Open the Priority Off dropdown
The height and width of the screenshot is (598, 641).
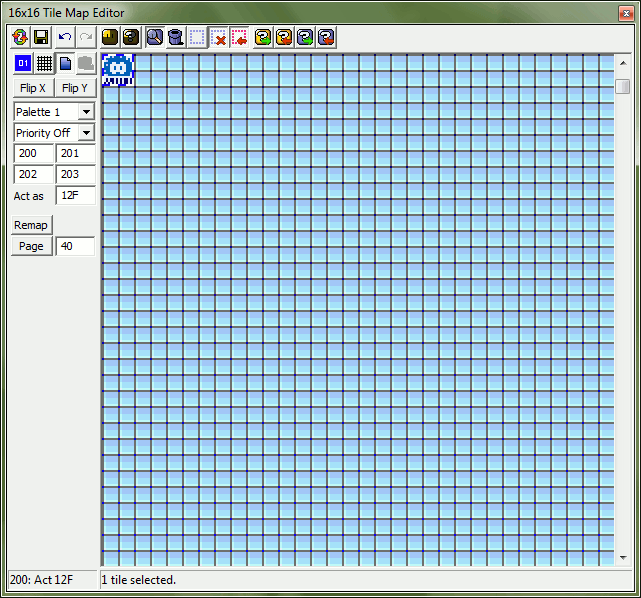54,133
